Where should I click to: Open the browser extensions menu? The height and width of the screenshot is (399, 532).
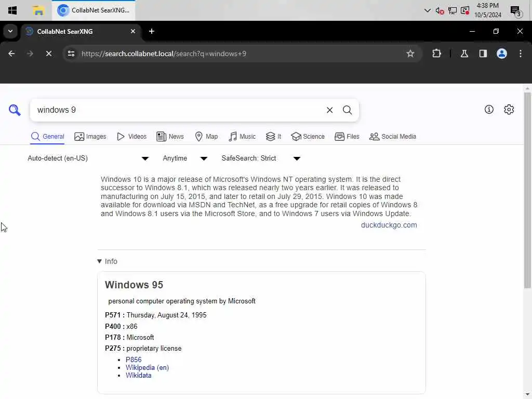click(x=436, y=54)
